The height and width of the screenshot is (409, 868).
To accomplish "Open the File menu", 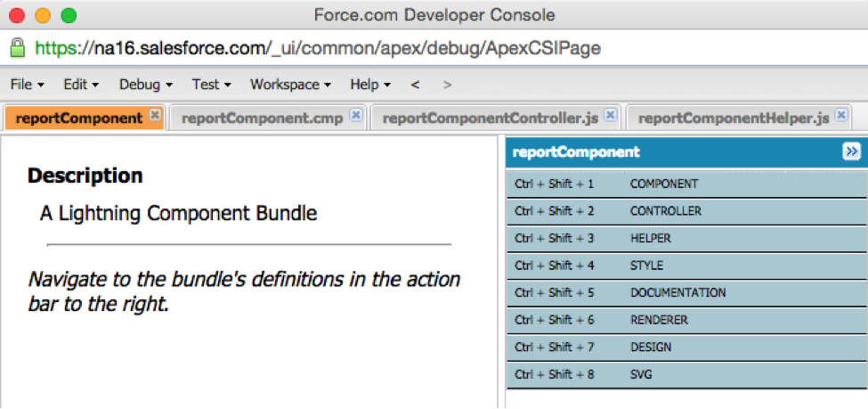I will pos(28,85).
